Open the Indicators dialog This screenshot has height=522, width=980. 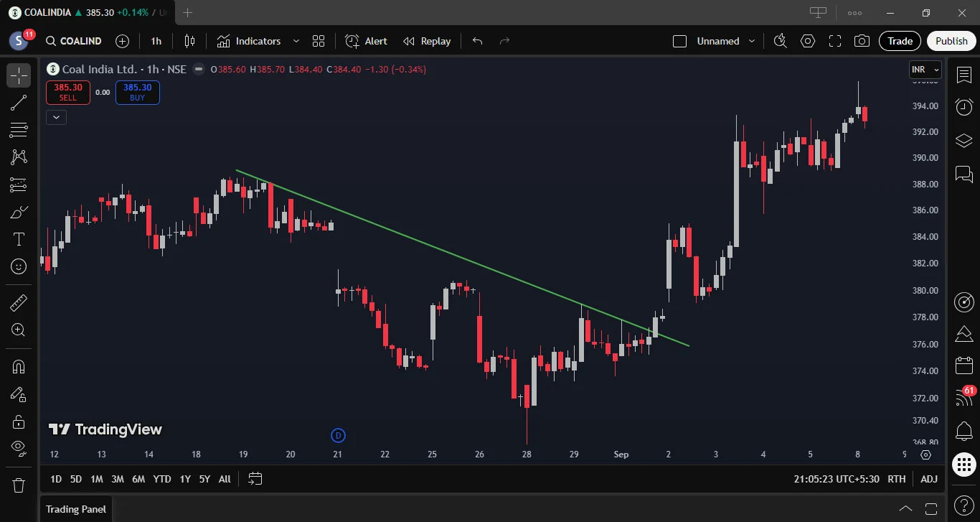pyautogui.click(x=249, y=41)
